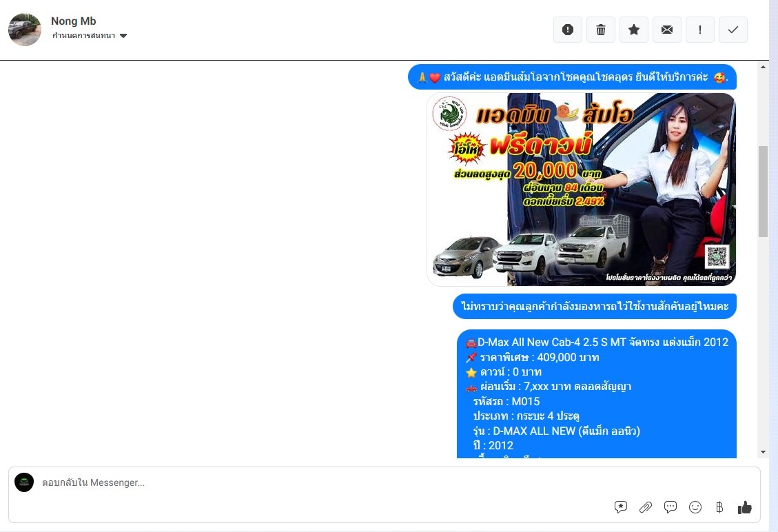
Task: Open contact name Nong Mb
Action: coord(74,21)
